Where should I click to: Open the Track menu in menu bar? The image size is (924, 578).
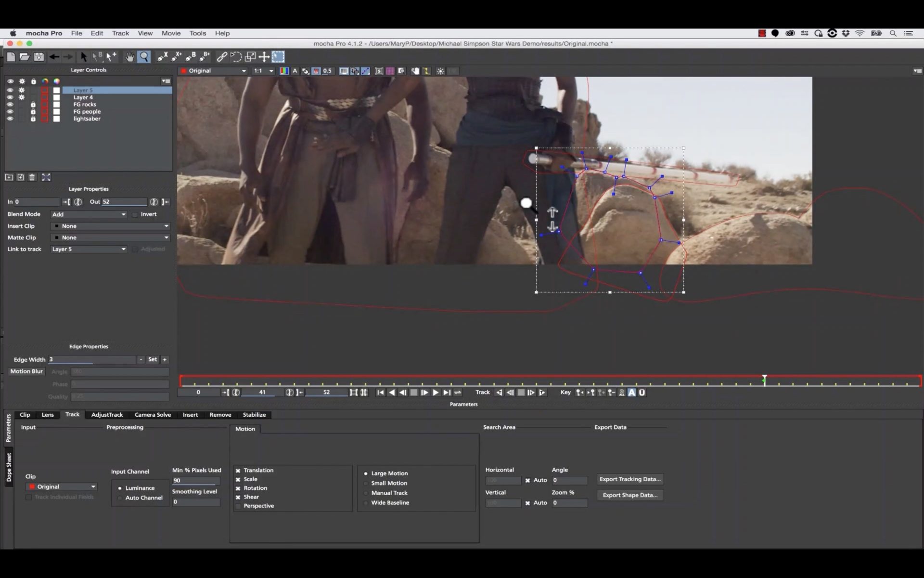coord(120,33)
